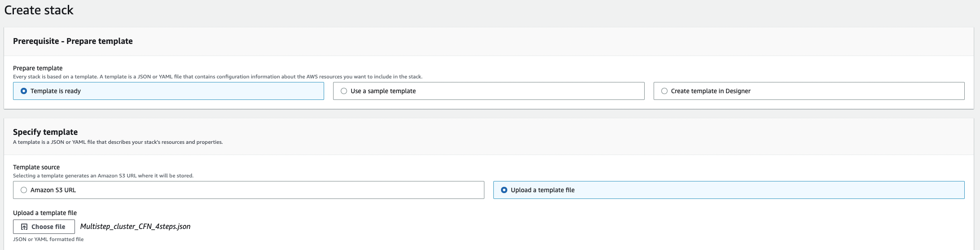Click the Template source field label
Viewport: 980px width, 250px height.
click(36, 167)
